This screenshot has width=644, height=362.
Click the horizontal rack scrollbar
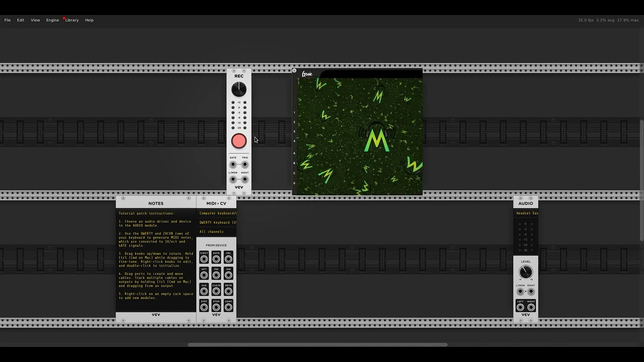pos(317,345)
